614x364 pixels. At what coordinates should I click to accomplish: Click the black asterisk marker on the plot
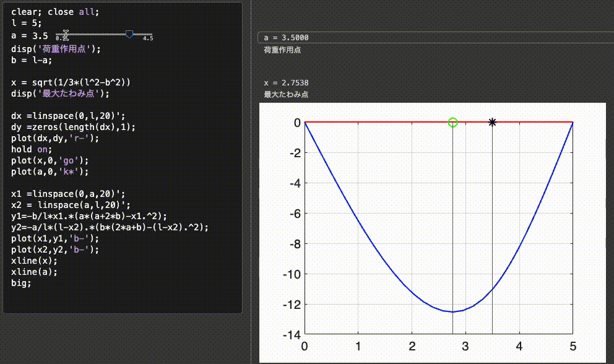tap(492, 122)
